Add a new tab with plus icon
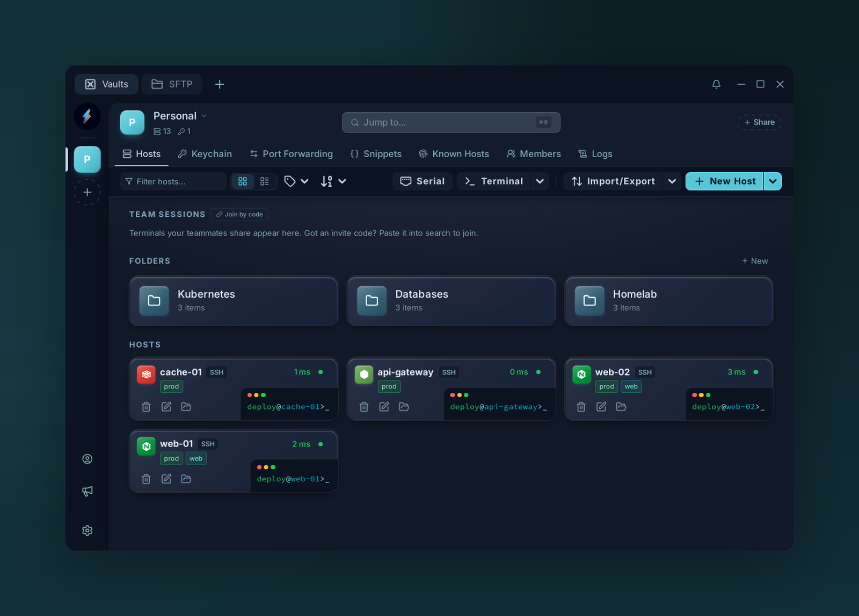 [220, 84]
